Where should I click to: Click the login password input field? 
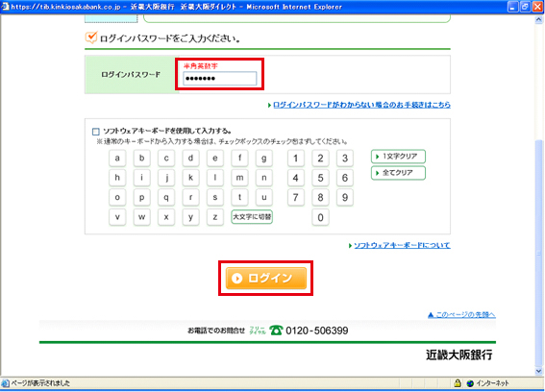[x=220, y=79]
